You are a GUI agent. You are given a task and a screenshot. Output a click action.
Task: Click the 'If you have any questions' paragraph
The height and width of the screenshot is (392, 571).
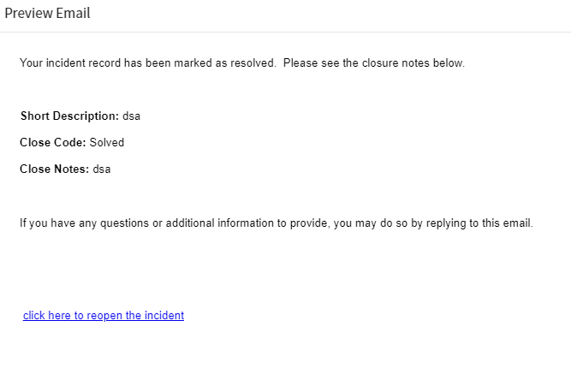[x=277, y=223]
